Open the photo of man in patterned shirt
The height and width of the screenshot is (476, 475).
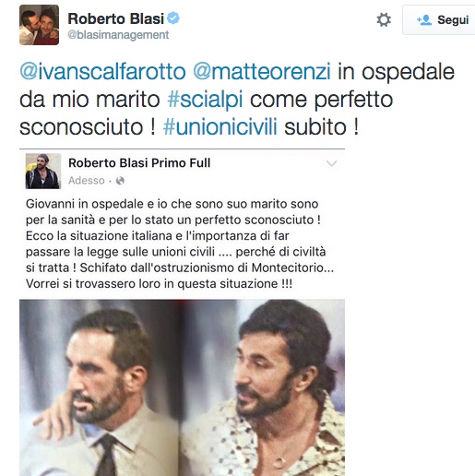click(263, 387)
